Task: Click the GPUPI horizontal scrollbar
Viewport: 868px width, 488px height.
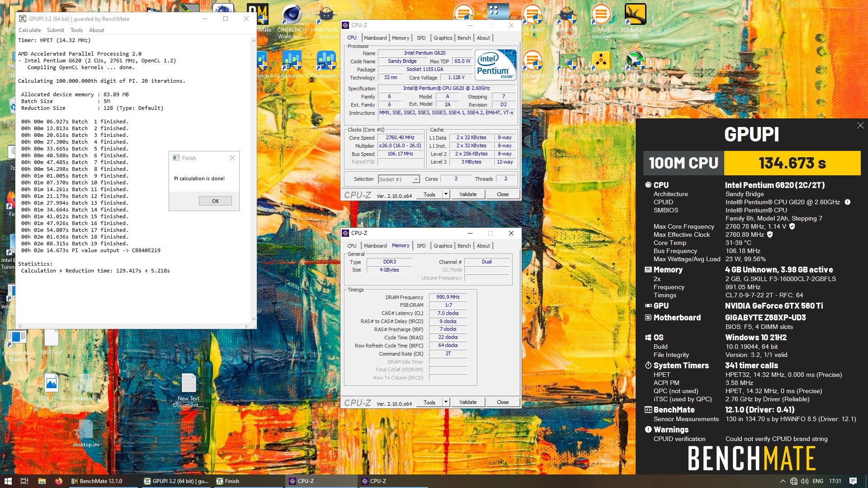Action: (133, 326)
